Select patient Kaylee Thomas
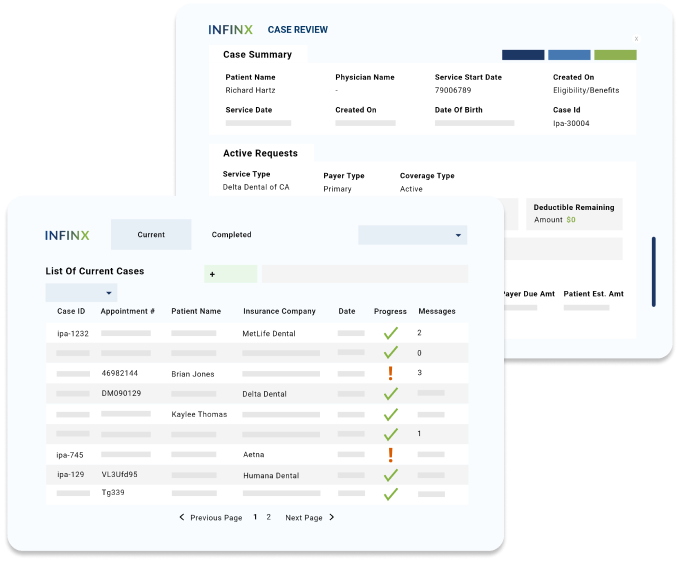The image size is (677, 563). (x=199, y=414)
